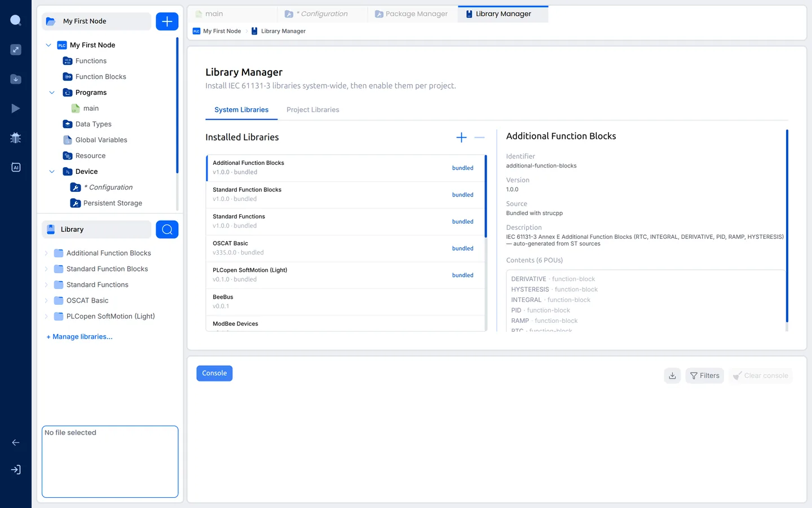This screenshot has width=812, height=508.
Task: Click the Global Variables file icon
Action: click(x=67, y=140)
